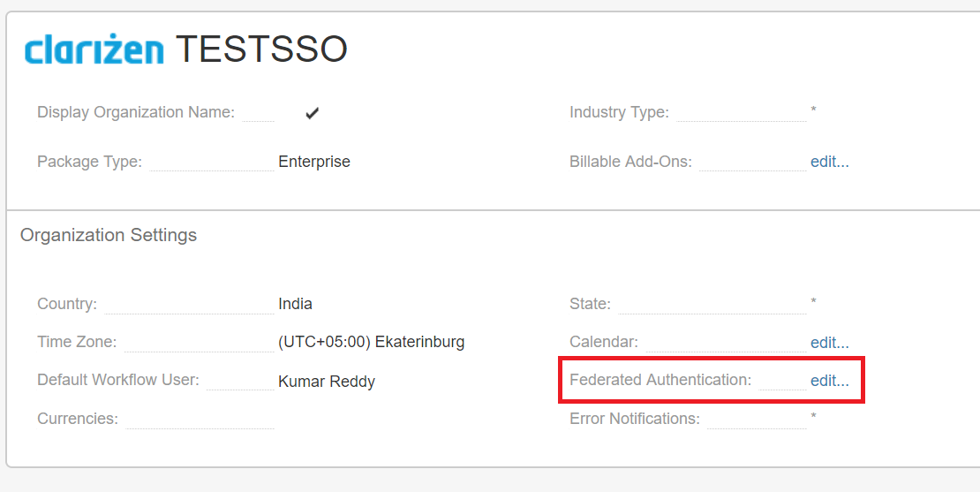This screenshot has width=980, height=492.
Task: Click the Organization Settings section header
Action: click(108, 235)
